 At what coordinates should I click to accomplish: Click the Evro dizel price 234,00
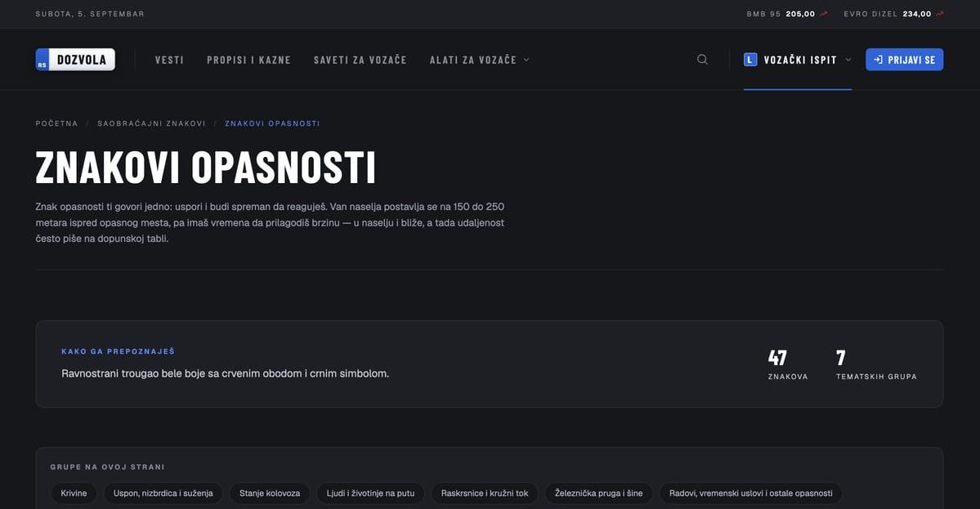(x=917, y=14)
